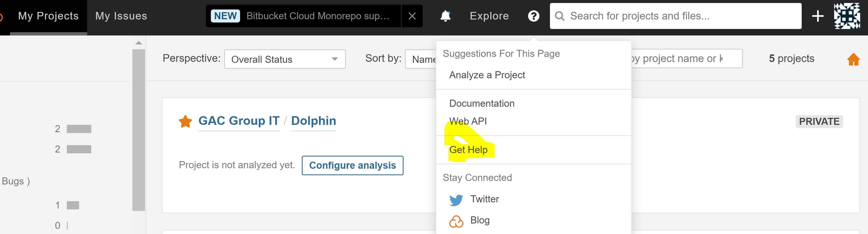Click the orange home icon
The image size is (868, 234).
click(853, 59)
